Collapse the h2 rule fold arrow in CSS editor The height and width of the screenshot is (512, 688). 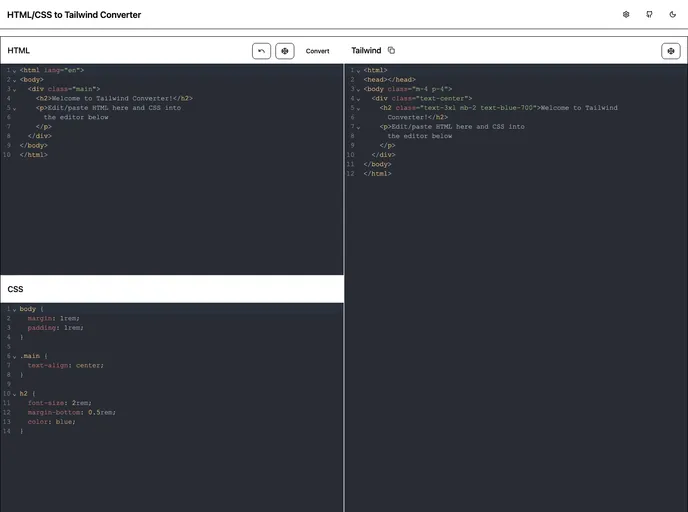(14, 394)
